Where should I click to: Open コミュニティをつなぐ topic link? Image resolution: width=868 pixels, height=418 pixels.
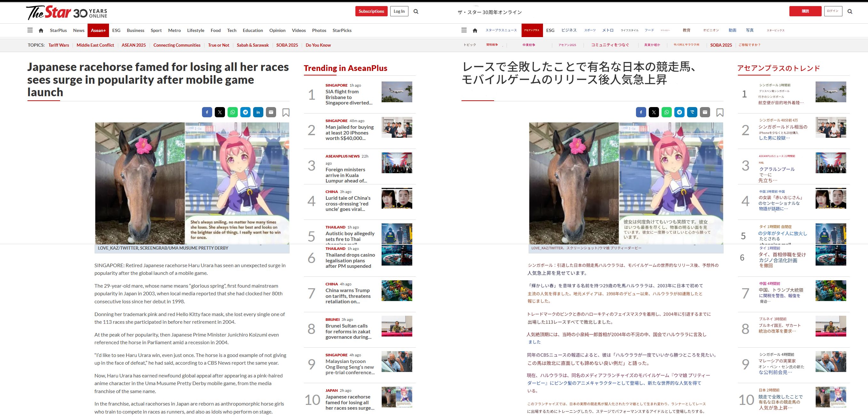pyautogui.click(x=610, y=45)
